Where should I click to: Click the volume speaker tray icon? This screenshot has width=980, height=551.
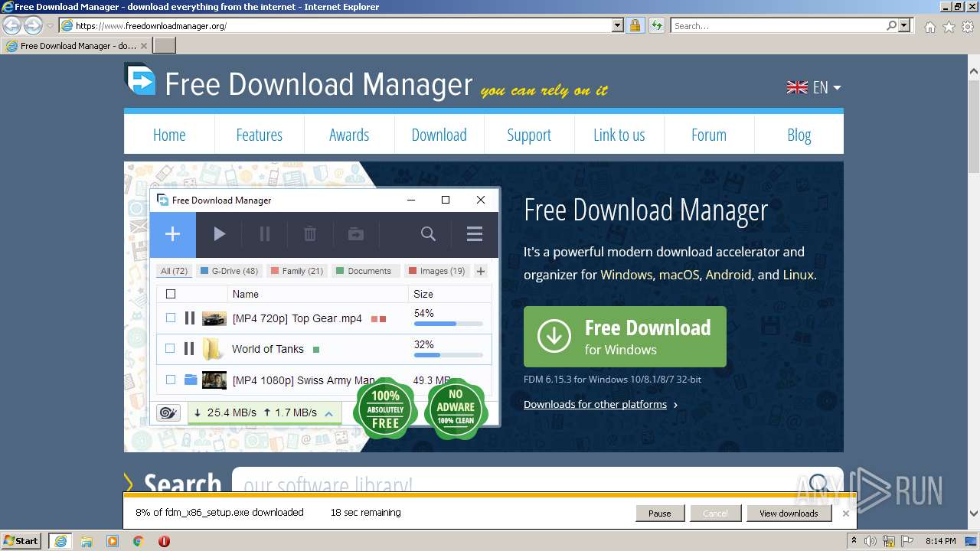coord(870,541)
